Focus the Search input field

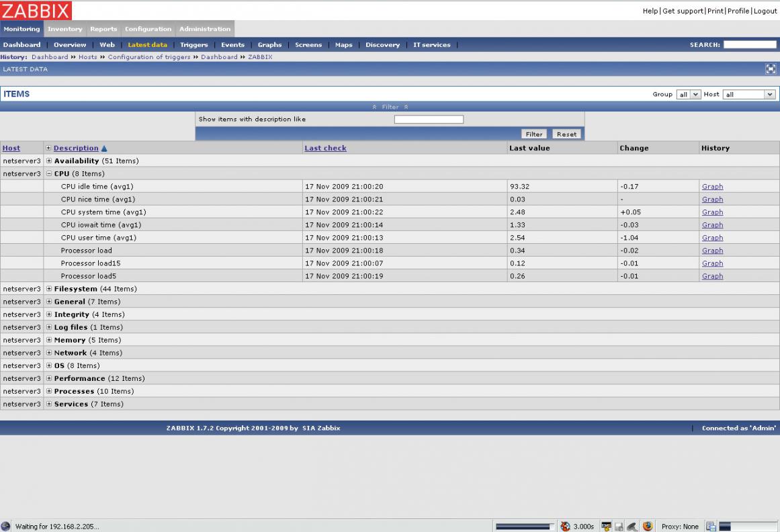click(x=750, y=45)
